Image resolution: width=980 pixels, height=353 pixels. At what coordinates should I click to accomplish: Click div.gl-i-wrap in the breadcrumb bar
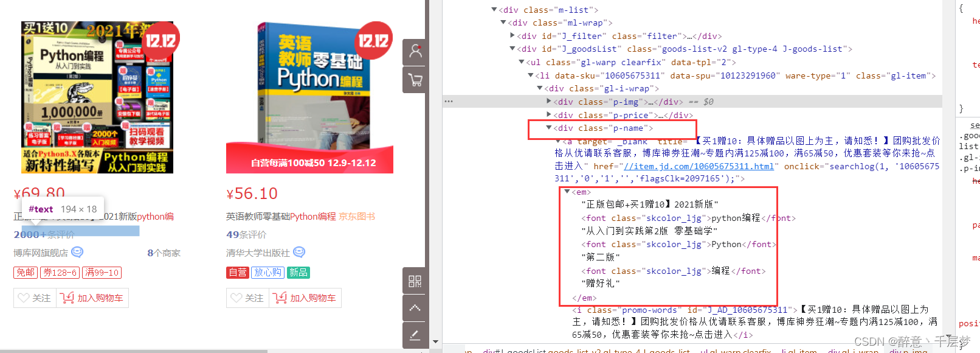(853, 351)
